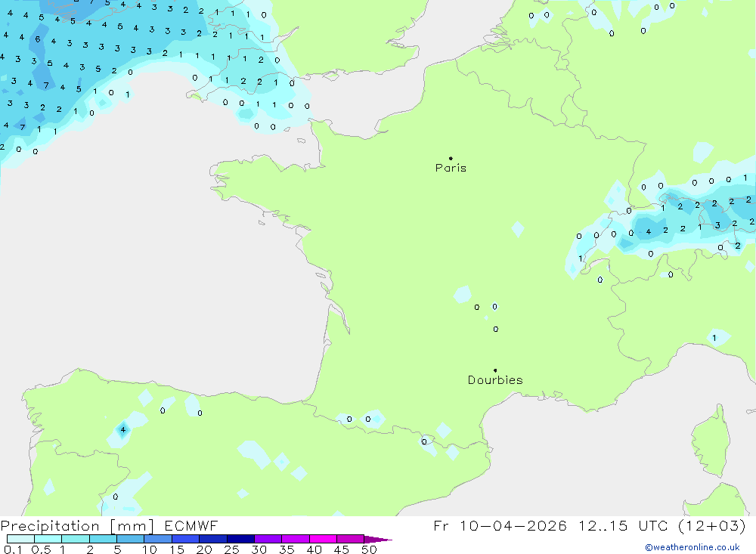Pick the 0.5 to 1 legend swatch
The width and height of the screenshot is (756, 554).
click(x=48, y=539)
